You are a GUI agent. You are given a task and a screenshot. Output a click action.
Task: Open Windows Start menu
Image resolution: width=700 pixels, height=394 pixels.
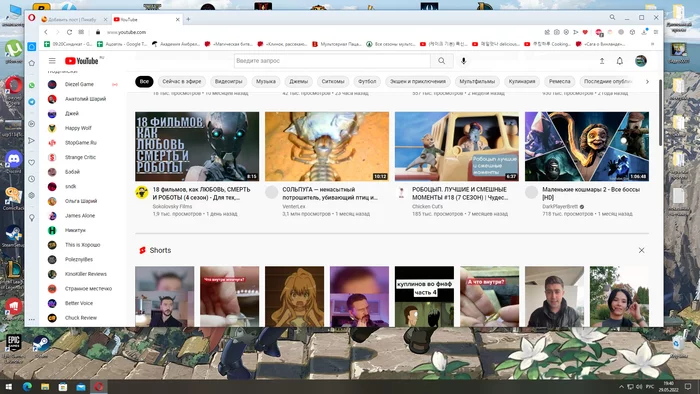[8, 386]
